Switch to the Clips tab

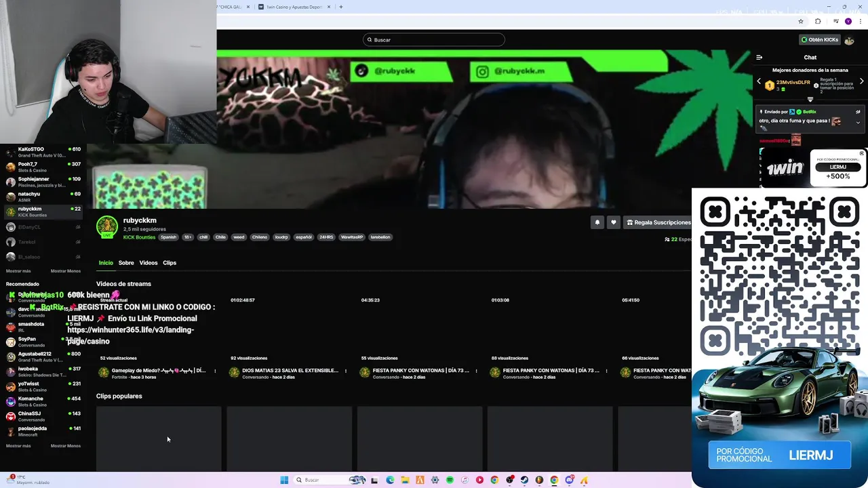point(170,263)
